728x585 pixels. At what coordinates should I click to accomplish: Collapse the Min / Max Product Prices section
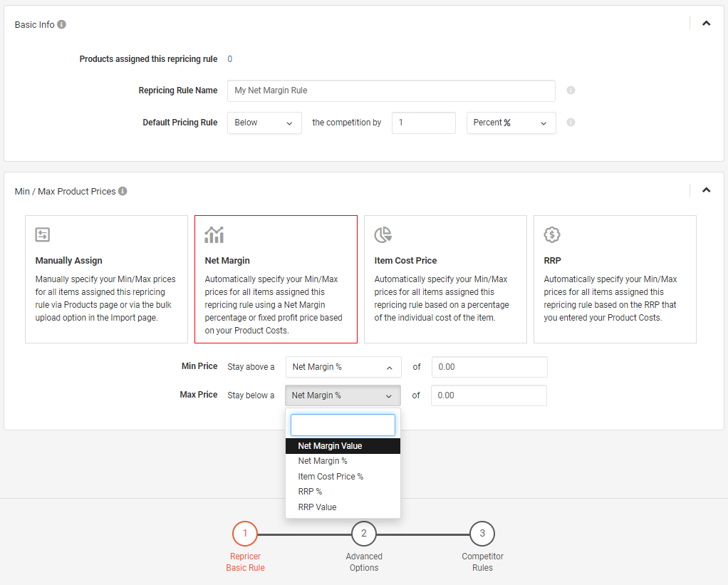coord(706,190)
